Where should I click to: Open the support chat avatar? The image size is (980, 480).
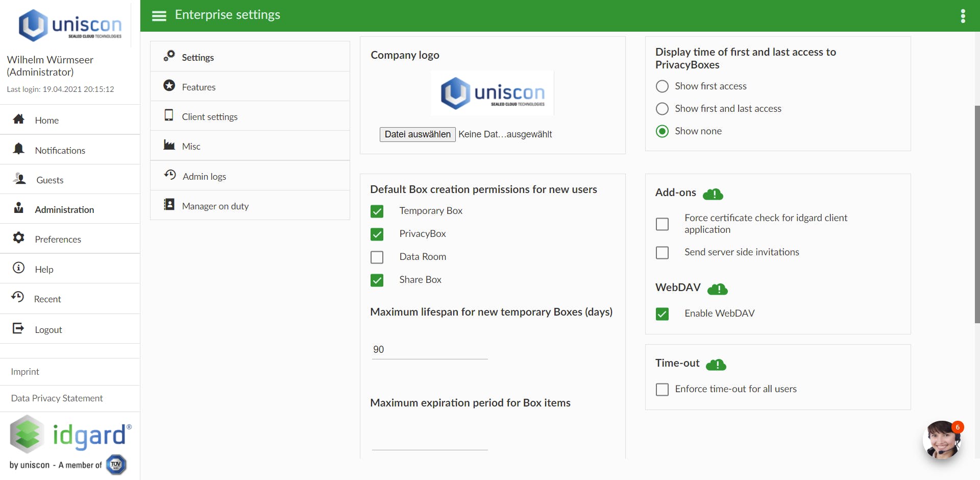click(942, 440)
